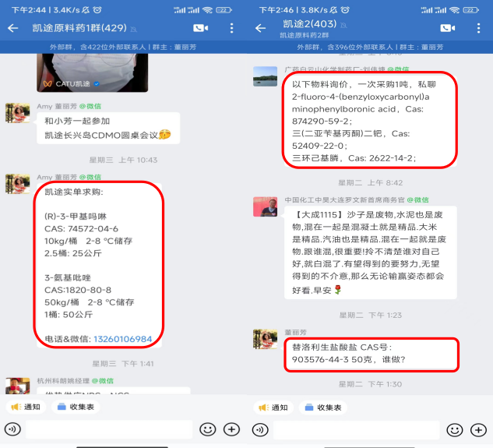Go back from 凯途原料药1群 chat
The height and width of the screenshot is (448, 493).
[x=13, y=28]
